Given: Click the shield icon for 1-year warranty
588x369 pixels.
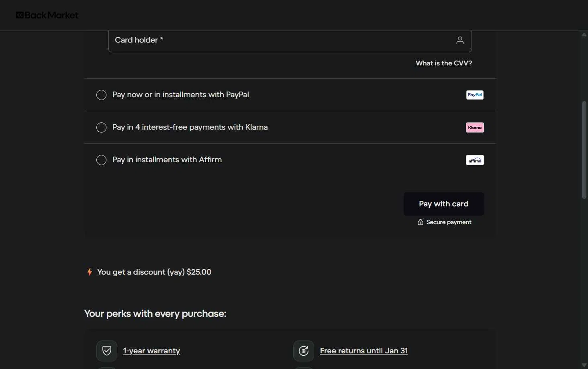Looking at the screenshot, I should click(107, 351).
